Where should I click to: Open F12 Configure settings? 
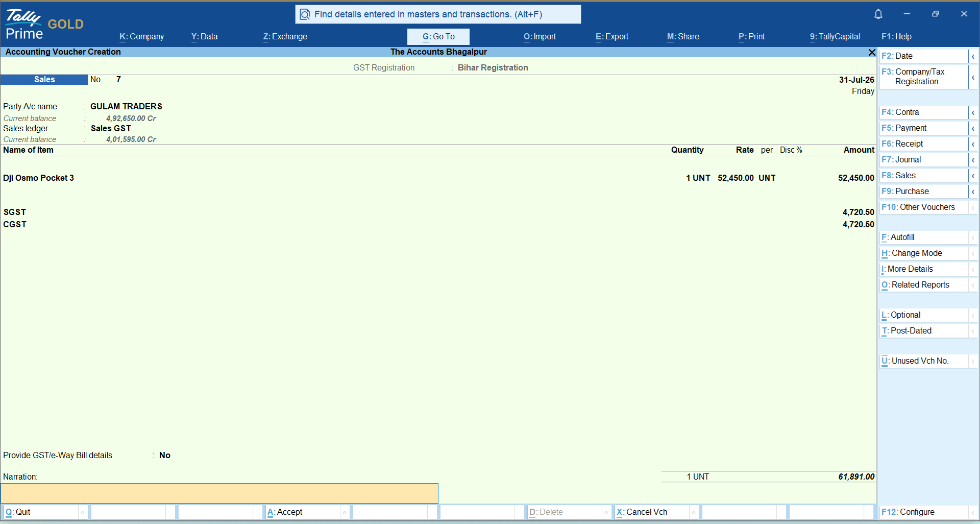pos(924,512)
